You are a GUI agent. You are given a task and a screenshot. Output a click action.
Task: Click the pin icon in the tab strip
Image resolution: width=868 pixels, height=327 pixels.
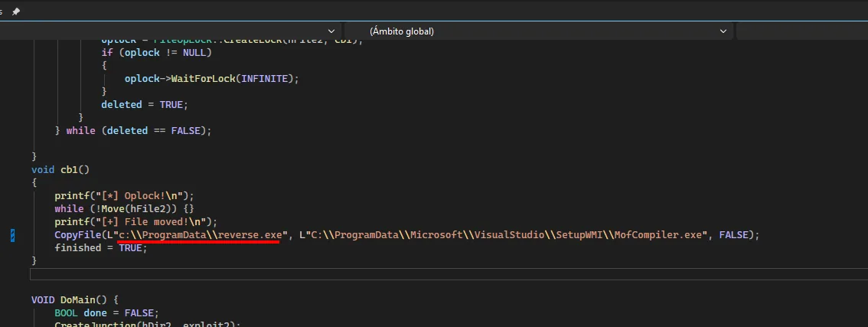coord(15,11)
